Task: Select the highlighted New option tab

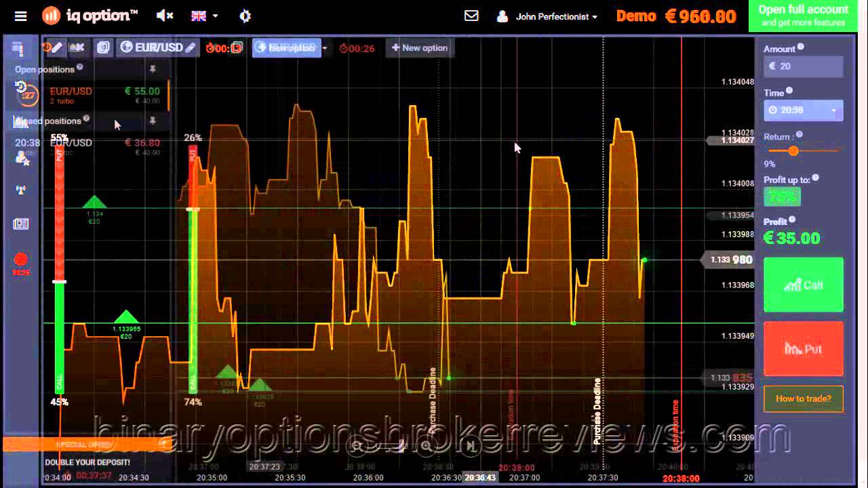Action: coord(287,47)
